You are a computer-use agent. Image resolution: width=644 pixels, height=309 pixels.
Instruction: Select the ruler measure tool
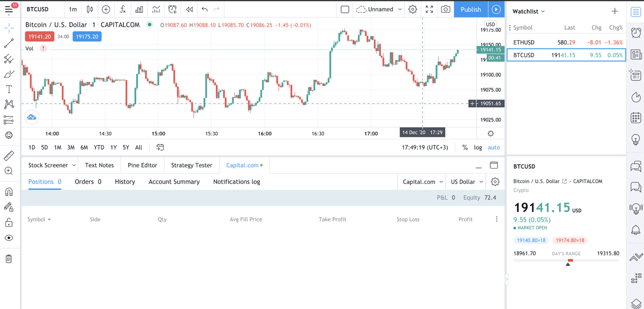point(9,156)
